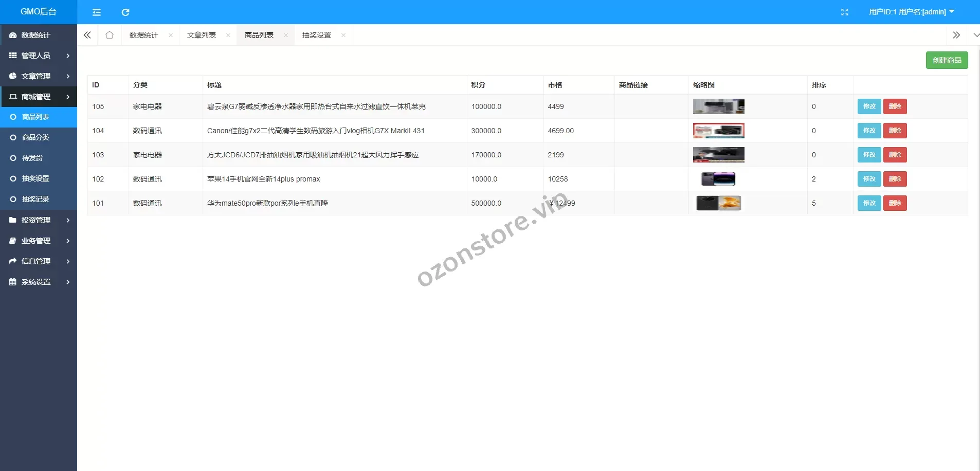This screenshot has width=980, height=471.
Task: Go to the home tab icon
Action: tap(110, 35)
